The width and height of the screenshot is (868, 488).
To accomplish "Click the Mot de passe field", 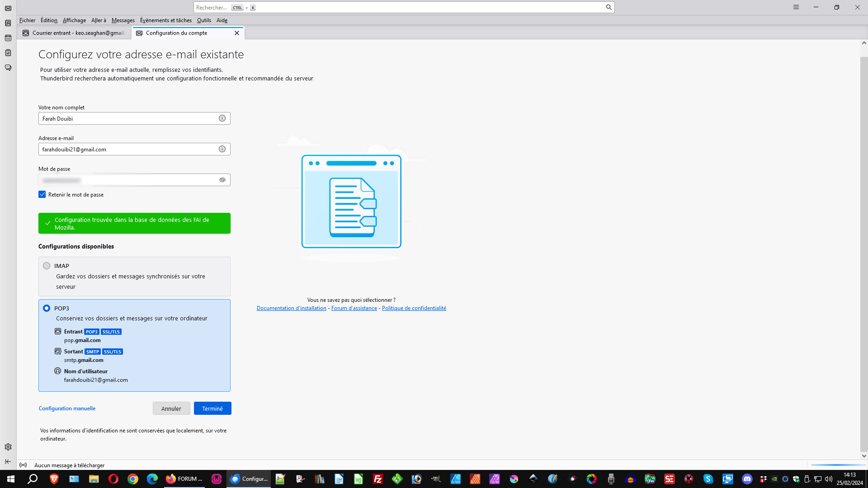I will (x=134, y=180).
